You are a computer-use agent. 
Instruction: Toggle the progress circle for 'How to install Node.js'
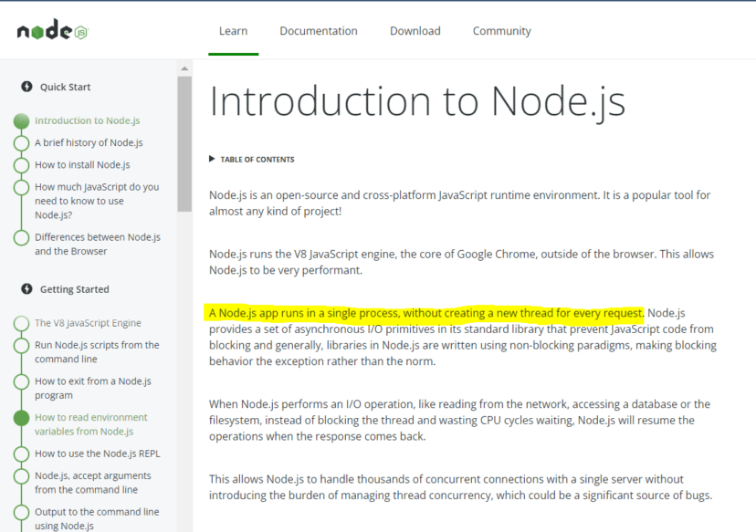click(21, 163)
